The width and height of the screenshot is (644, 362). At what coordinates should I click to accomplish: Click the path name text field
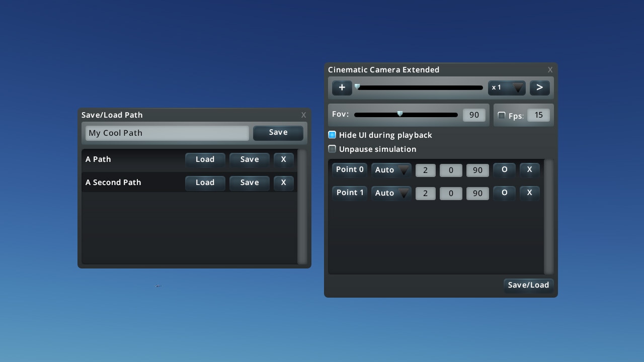(x=167, y=133)
